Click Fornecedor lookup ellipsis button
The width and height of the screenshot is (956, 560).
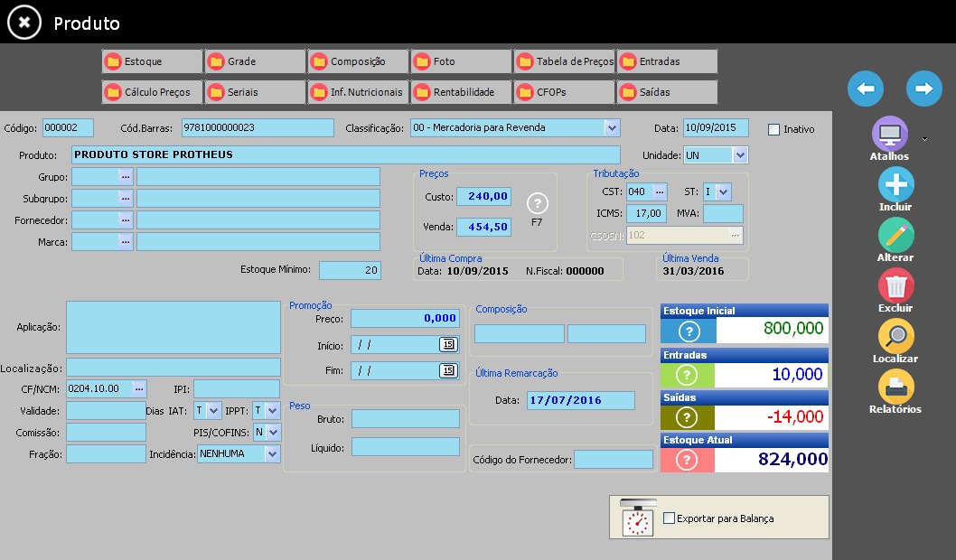[126, 220]
